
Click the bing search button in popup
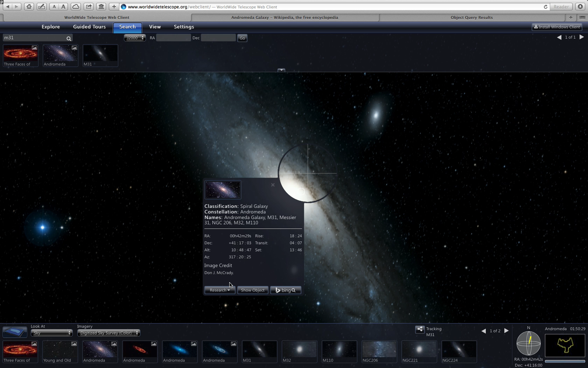286,290
